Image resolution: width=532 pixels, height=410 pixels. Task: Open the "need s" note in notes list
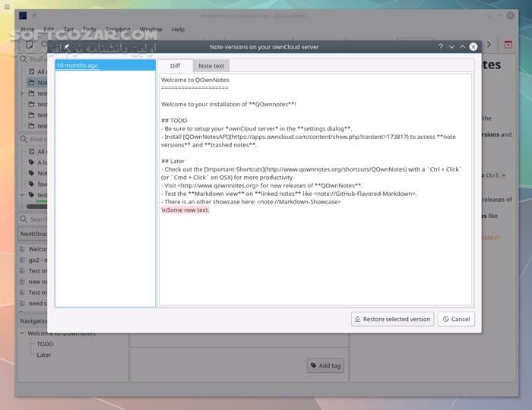pyautogui.click(x=33, y=303)
